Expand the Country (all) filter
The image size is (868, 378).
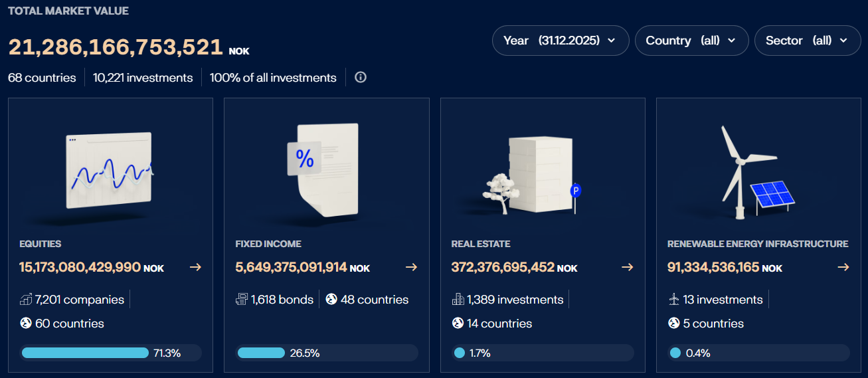(x=691, y=41)
